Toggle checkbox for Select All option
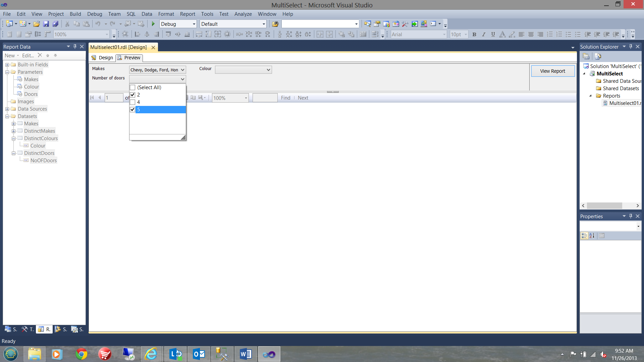This screenshot has width=644, height=362. coord(133,87)
